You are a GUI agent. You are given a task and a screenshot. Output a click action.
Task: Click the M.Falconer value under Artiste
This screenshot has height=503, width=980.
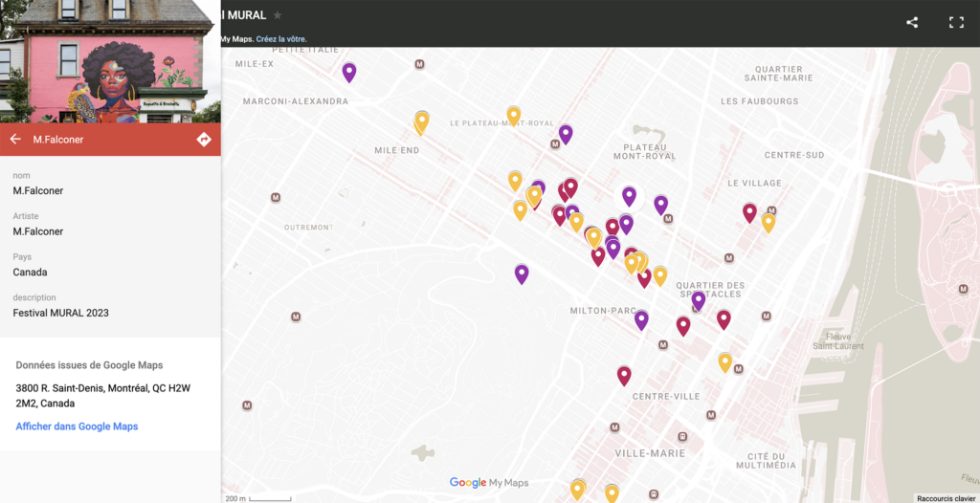pyautogui.click(x=38, y=231)
